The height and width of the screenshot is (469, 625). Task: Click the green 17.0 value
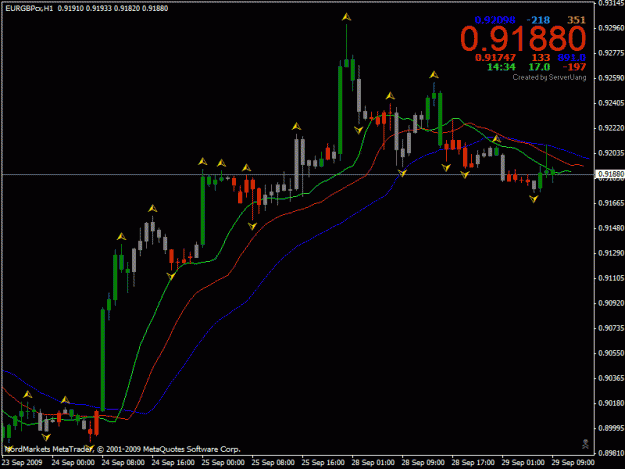(x=539, y=67)
